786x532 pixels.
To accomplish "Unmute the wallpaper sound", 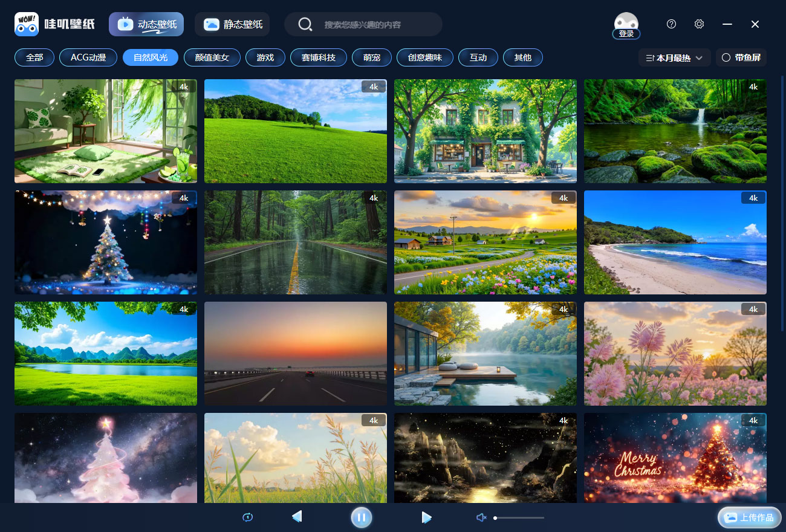I will point(481,517).
